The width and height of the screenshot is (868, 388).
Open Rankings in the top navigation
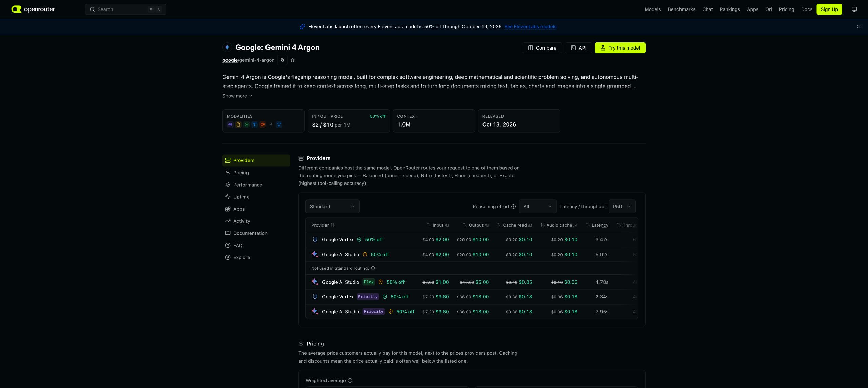click(730, 9)
